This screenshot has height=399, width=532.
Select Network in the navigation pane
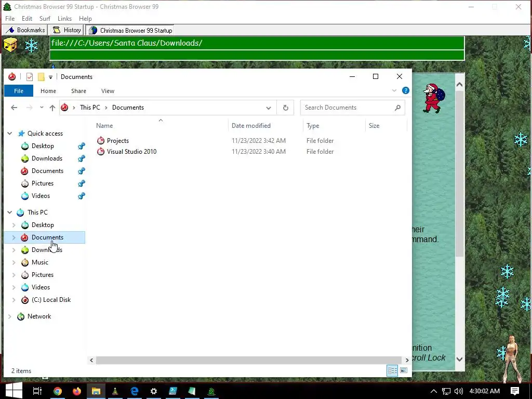click(x=39, y=316)
